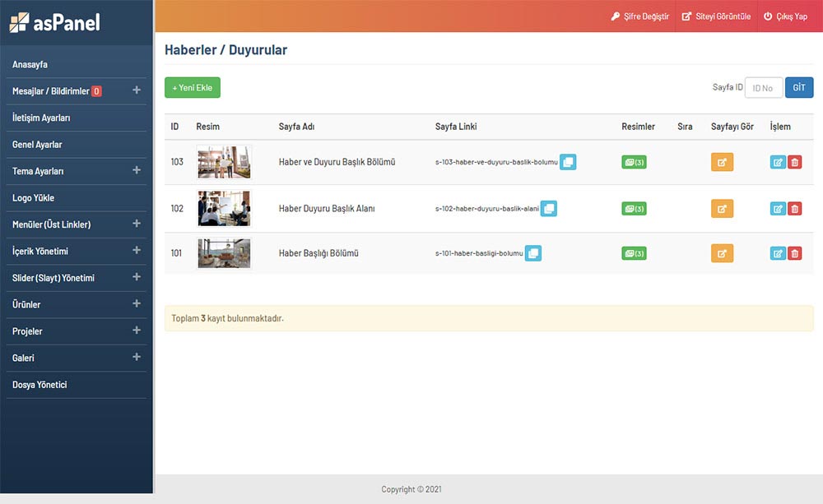
Task: Click the copy link icon for row 103
Action: pyautogui.click(x=568, y=162)
